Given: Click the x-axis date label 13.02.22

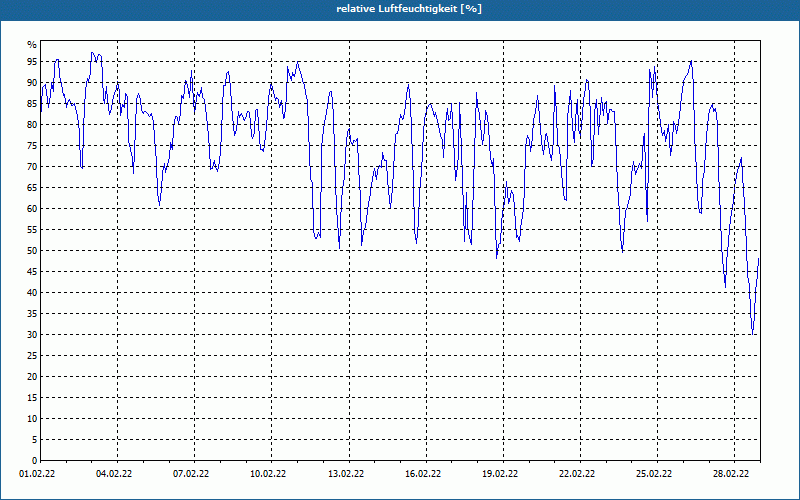Looking at the screenshot, I should click(x=346, y=474).
